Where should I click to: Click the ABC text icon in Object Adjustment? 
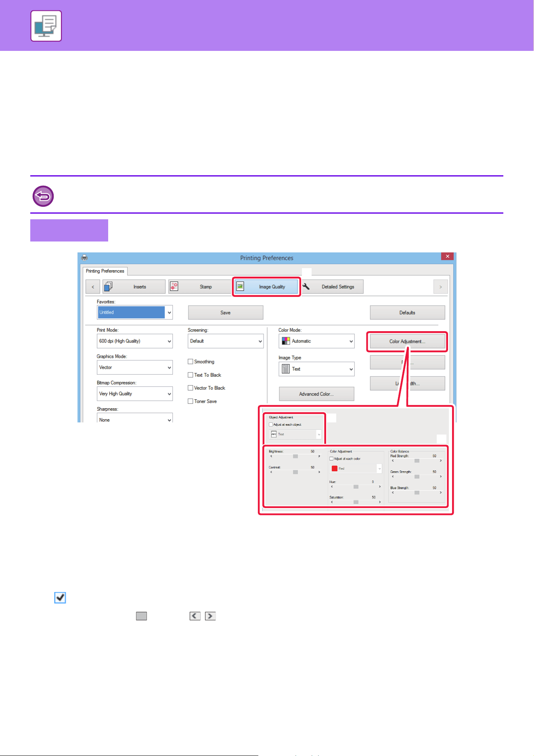coord(274,434)
